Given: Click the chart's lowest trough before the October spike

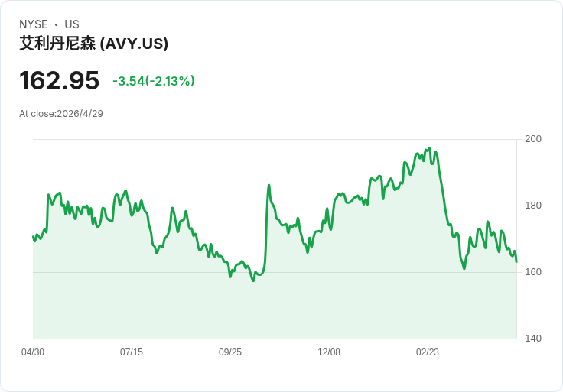Looking at the screenshot, I should (x=253, y=280).
